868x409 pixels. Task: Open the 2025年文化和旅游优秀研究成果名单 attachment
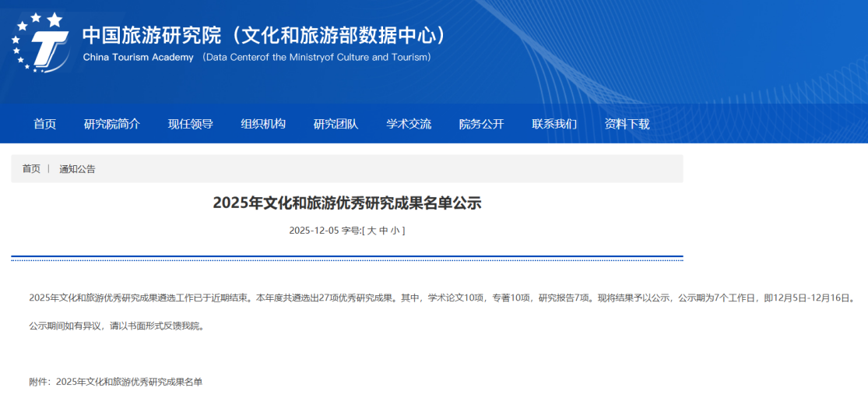point(129,382)
